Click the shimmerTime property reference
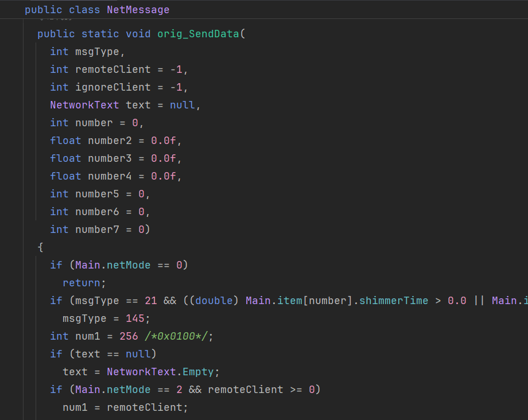The image size is (528, 420). point(394,301)
